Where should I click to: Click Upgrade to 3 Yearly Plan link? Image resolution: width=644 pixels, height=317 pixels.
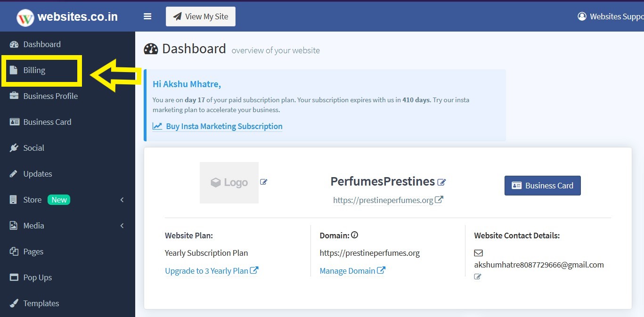pos(212,271)
